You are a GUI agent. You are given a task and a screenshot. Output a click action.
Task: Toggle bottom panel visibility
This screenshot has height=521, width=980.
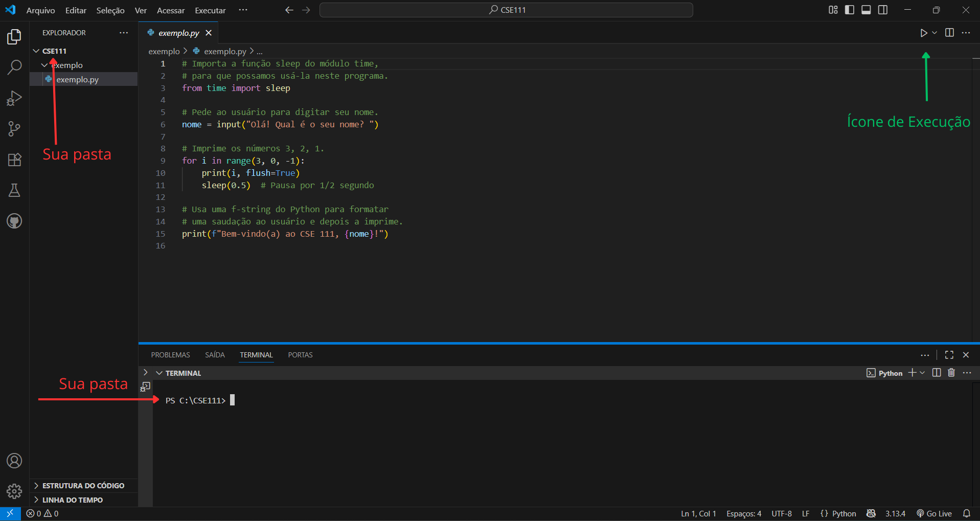pos(866,10)
